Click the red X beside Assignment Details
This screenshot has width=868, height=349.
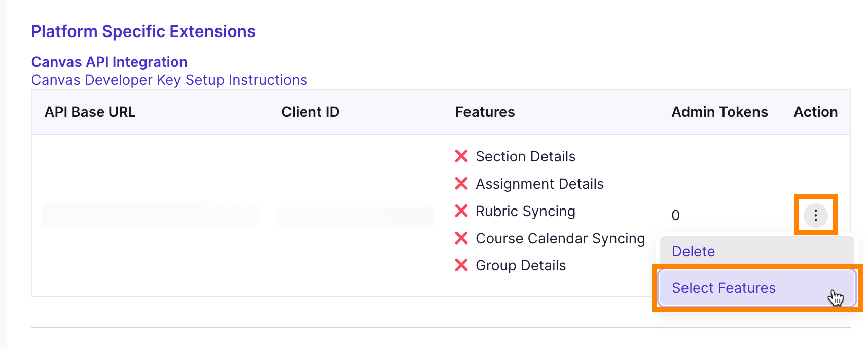461,183
